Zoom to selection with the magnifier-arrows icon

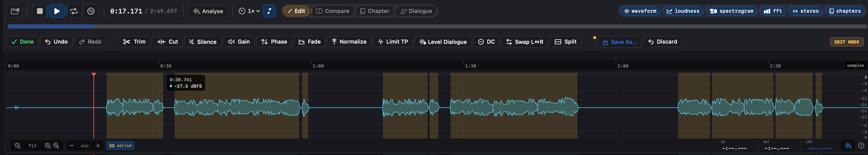pyautogui.click(x=56, y=146)
